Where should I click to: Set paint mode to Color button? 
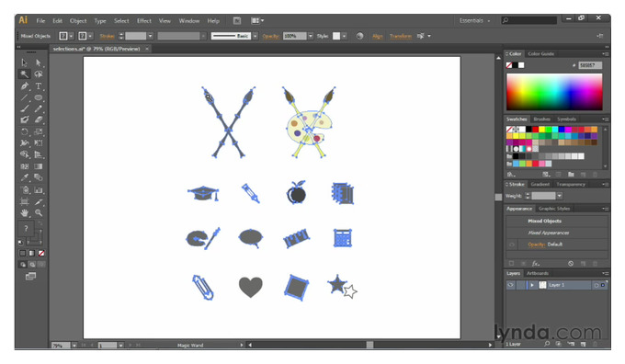coord(23,253)
